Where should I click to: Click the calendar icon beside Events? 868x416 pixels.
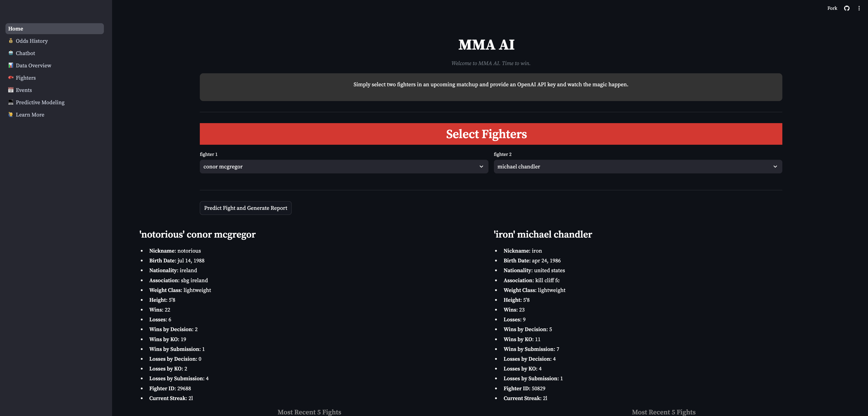tap(10, 90)
